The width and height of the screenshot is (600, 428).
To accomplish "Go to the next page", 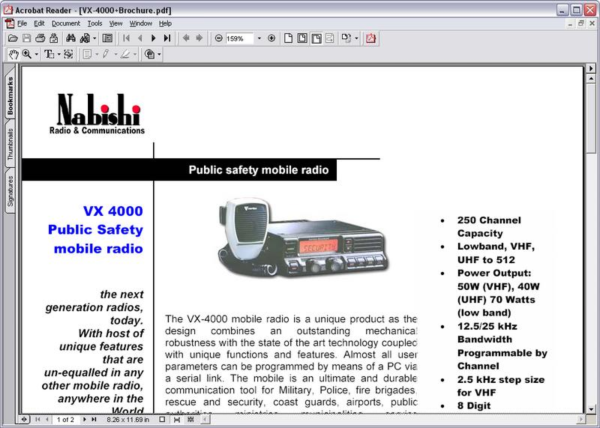I will 153,38.
